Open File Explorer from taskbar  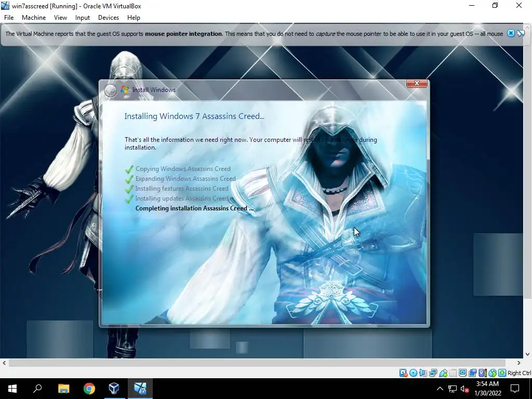pyautogui.click(x=63, y=389)
